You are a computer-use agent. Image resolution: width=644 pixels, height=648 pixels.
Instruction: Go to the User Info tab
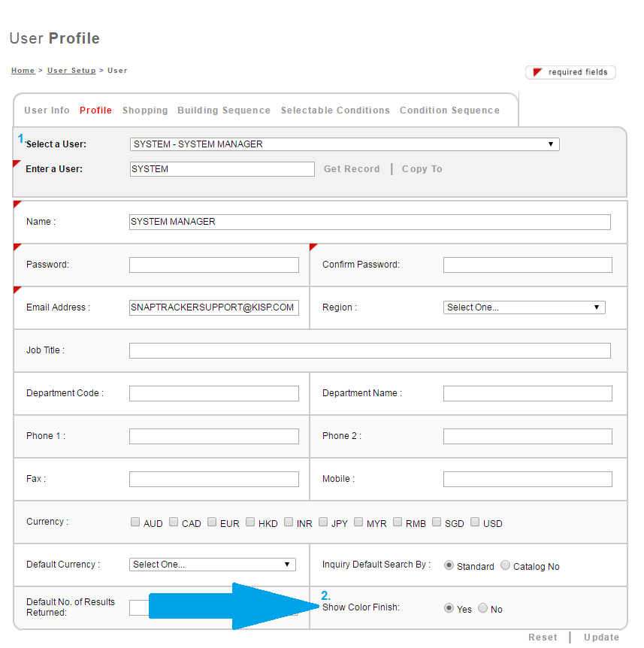[x=47, y=111]
